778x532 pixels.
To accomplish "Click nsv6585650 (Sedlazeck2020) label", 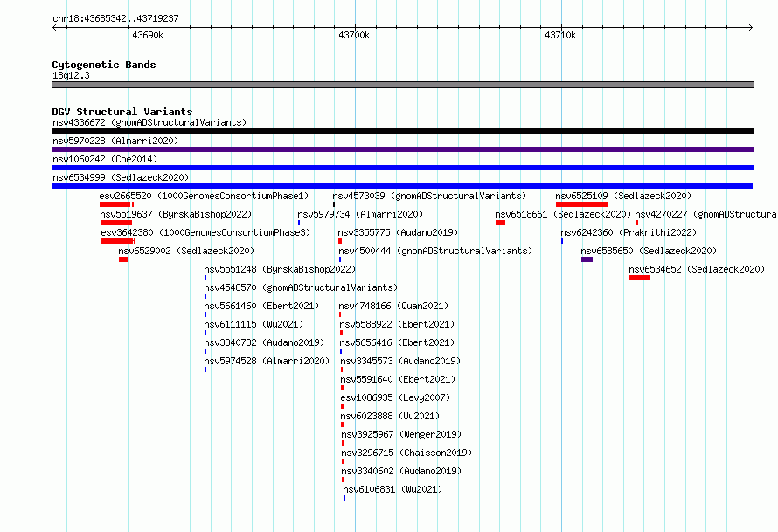I will point(649,251).
